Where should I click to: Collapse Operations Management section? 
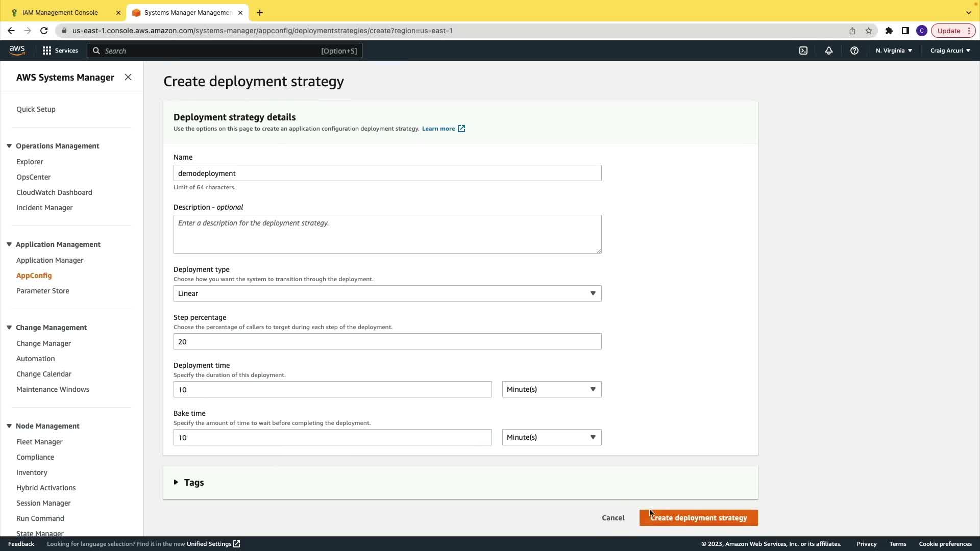point(9,146)
